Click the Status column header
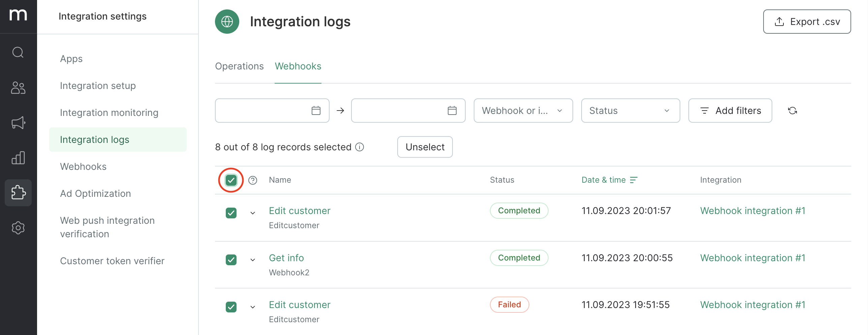Viewport: 868px width, 335px height. point(502,180)
